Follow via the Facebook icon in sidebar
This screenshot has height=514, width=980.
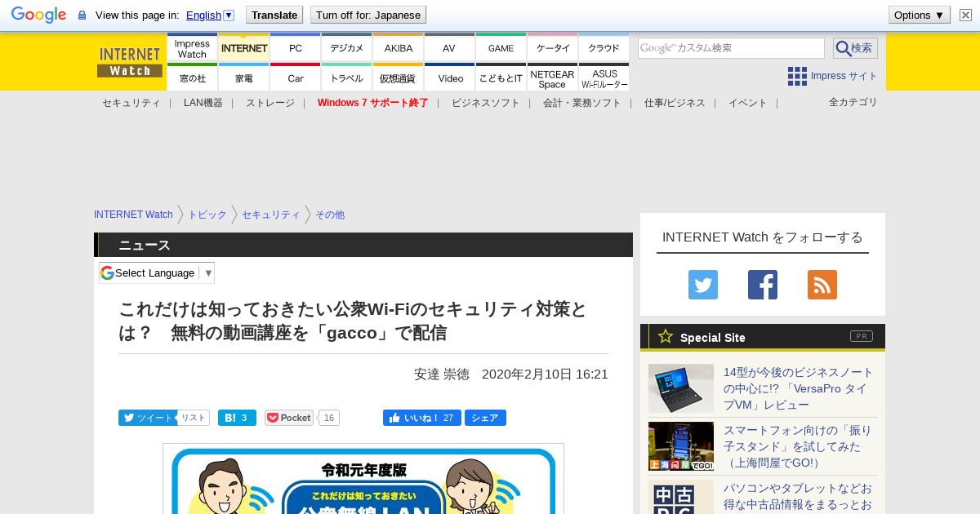coord(763,285)
